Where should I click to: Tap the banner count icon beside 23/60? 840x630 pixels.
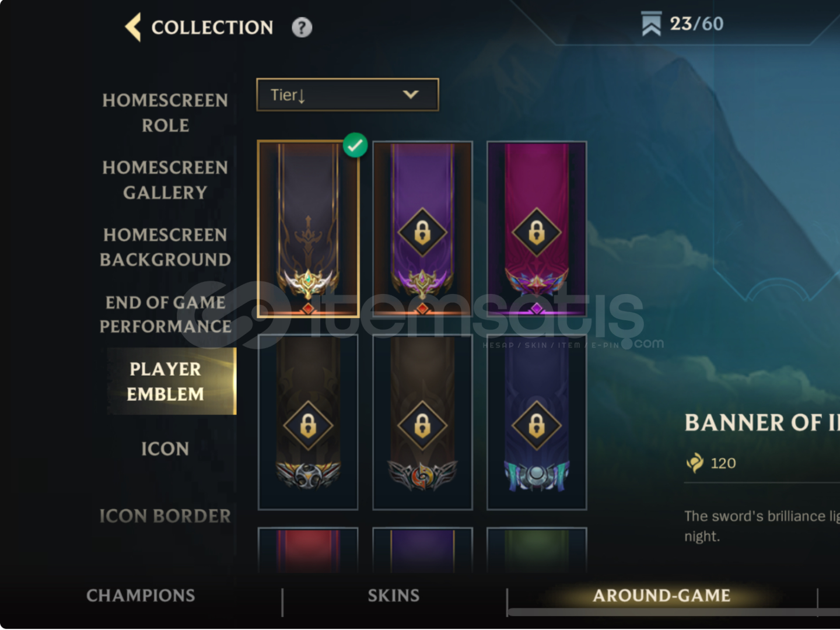click(651, 23)
